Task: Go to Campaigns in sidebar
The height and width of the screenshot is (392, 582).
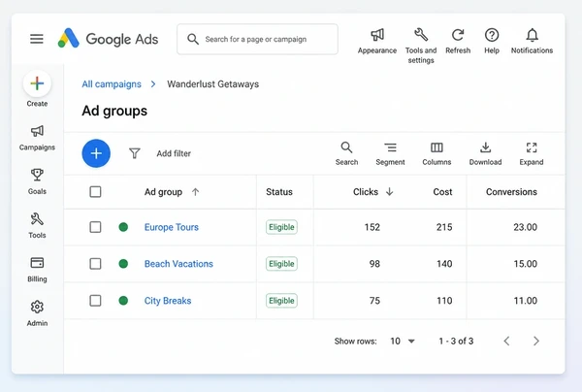Action: 37,138
